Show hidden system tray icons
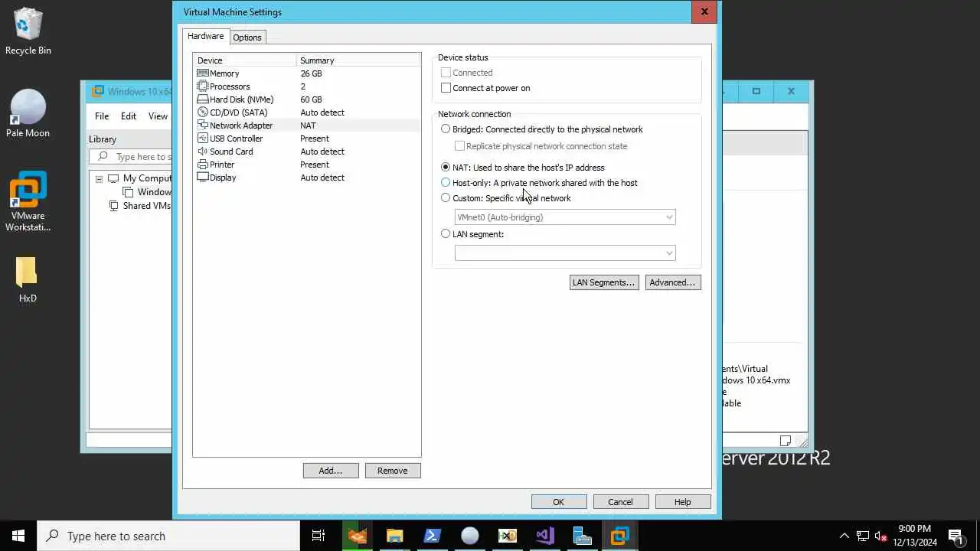The image size is (980, 551). (844, 536)
